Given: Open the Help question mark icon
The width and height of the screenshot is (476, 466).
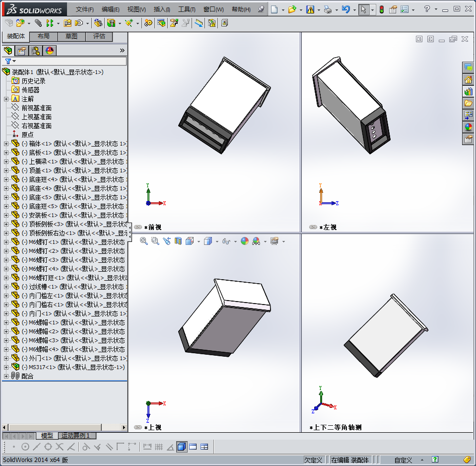Looking at the screenshot, I should point(427,9).
